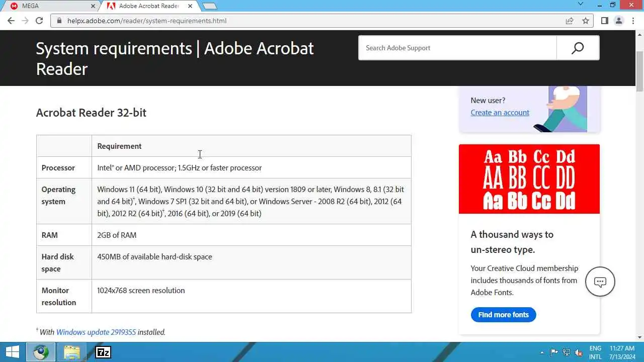644x362 pixels.
Task: Open the tab search chevron
Action: pos(580,5)
